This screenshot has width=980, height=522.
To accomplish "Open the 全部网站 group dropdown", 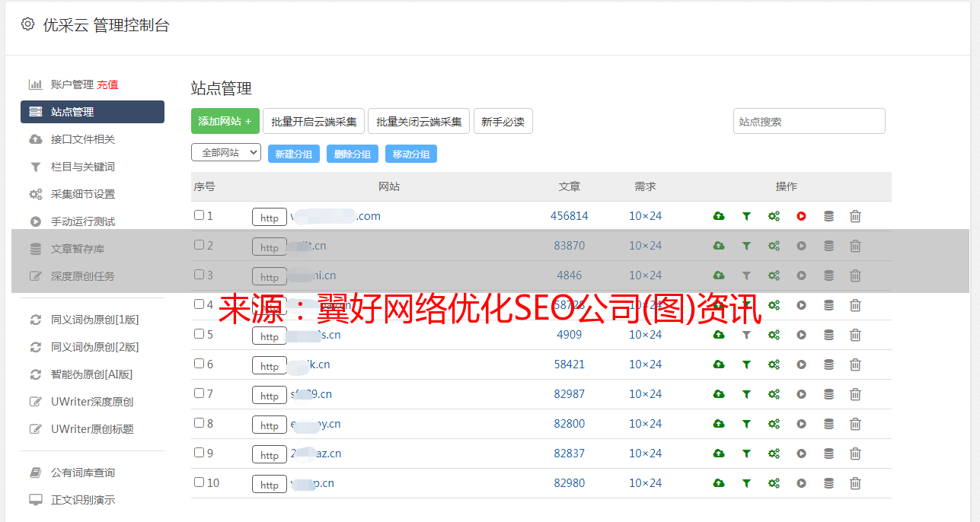I will pyautogui.click(x=226, y=153).
